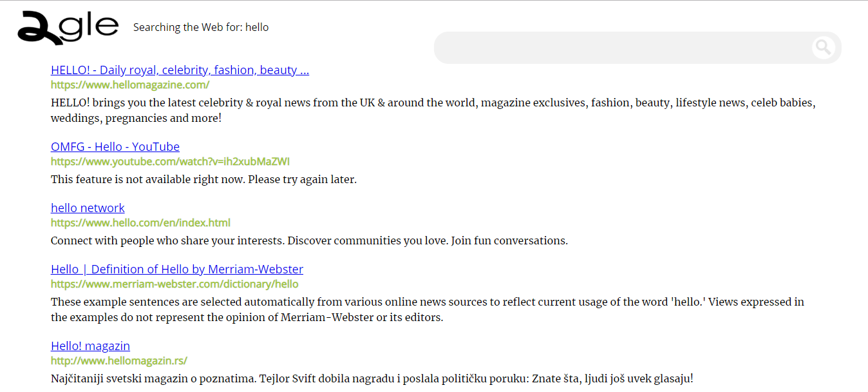The width and height of the screenshot is (868, 392).
Task: Click the magnifying glass search icon
Action: click(x=823, y=47)
